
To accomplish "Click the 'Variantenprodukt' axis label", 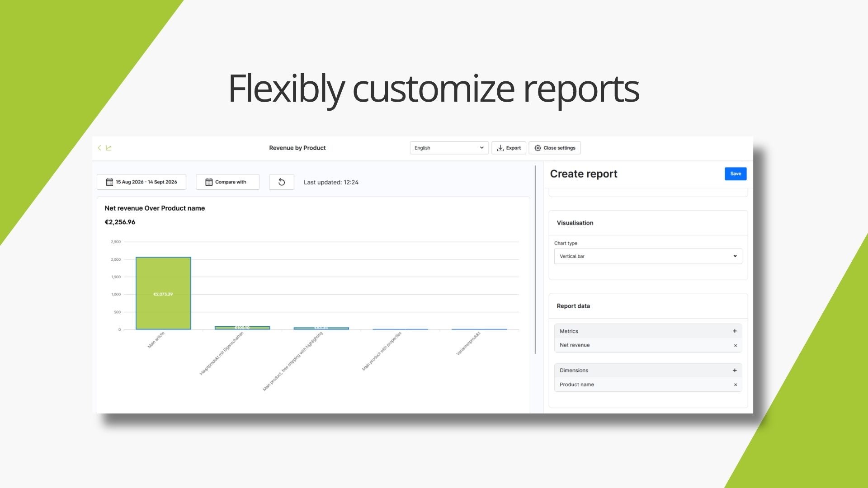I will 468,344.
